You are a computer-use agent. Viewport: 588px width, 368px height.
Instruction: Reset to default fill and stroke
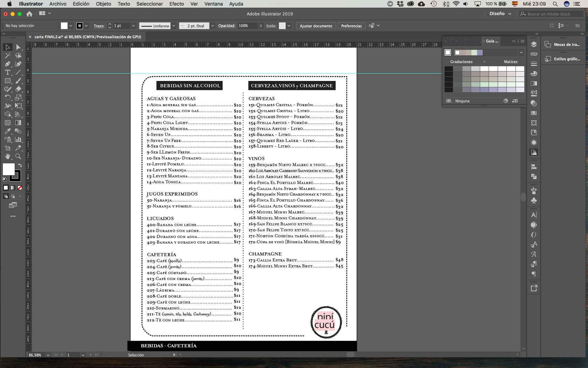[x=5, y=179]
